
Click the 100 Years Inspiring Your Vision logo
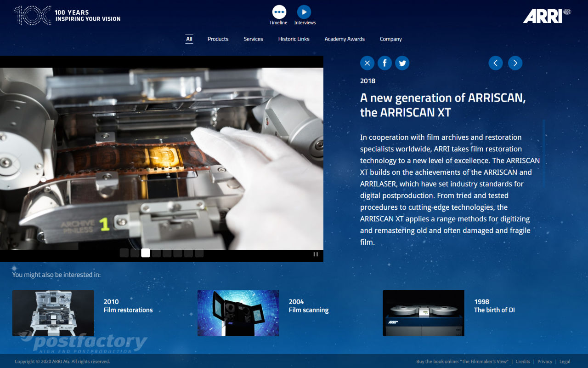click(x=68, y=16)
